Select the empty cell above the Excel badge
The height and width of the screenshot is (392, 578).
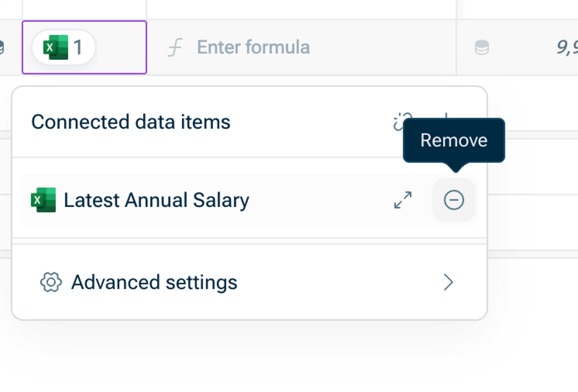tap(84, 9)
